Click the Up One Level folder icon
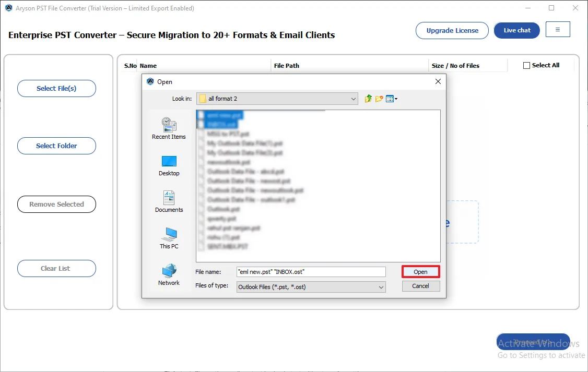Viewport: 588px width, 372px height. (x=368, y=99)
